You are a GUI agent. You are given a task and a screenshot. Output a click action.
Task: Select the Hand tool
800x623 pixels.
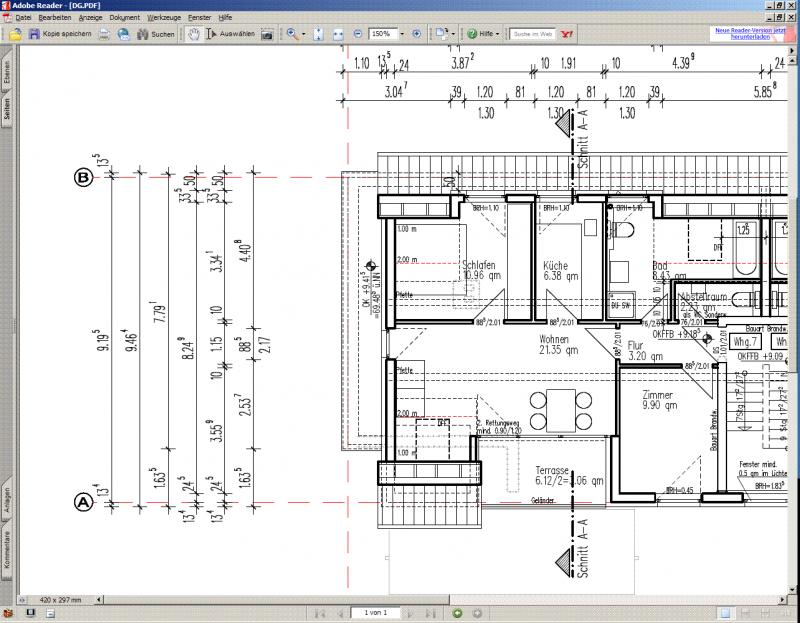coord(193,34)
